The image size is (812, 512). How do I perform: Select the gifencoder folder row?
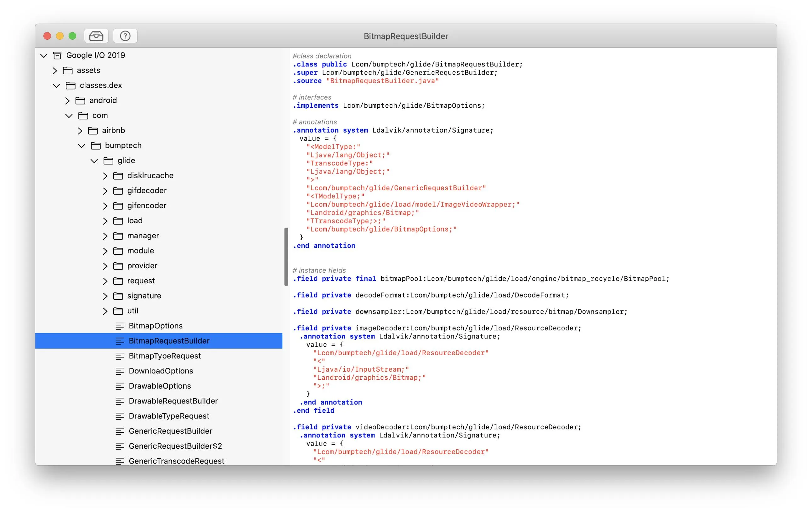pyautogui.click(x=159, y=206)
